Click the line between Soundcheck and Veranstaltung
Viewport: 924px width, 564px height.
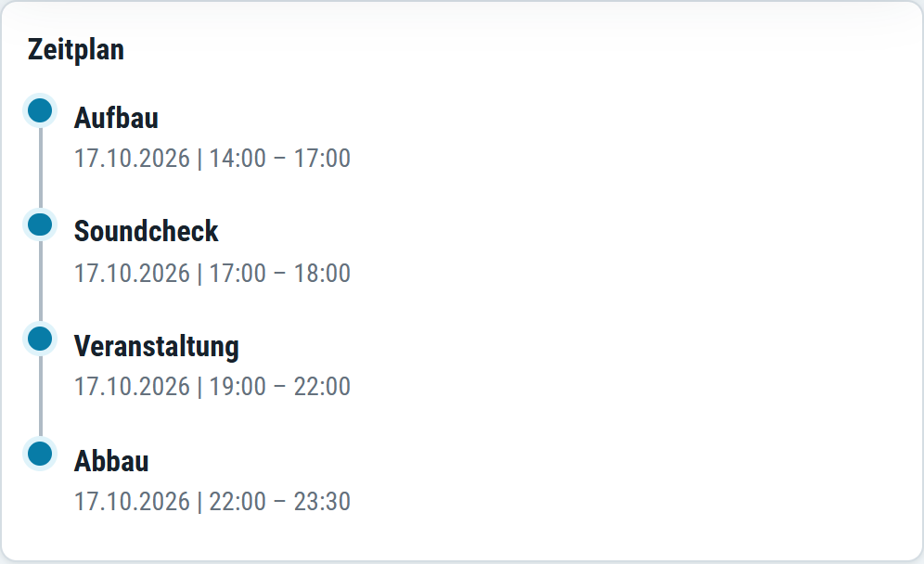click(40, 282)
